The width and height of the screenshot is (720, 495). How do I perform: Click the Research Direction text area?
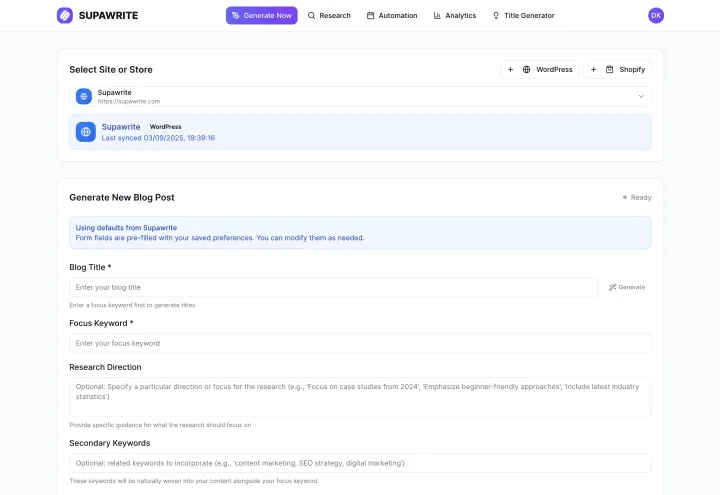(360, 397)
